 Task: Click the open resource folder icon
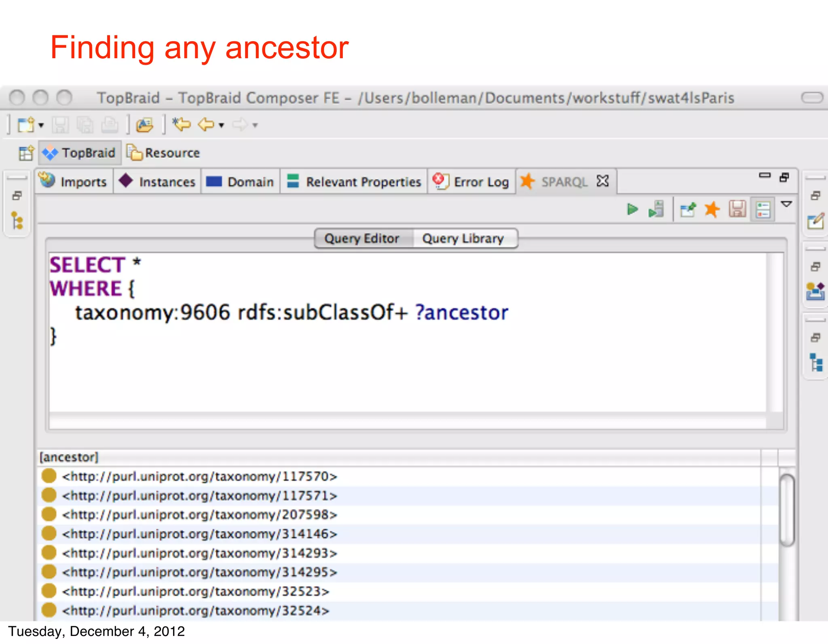pos(144,125)
